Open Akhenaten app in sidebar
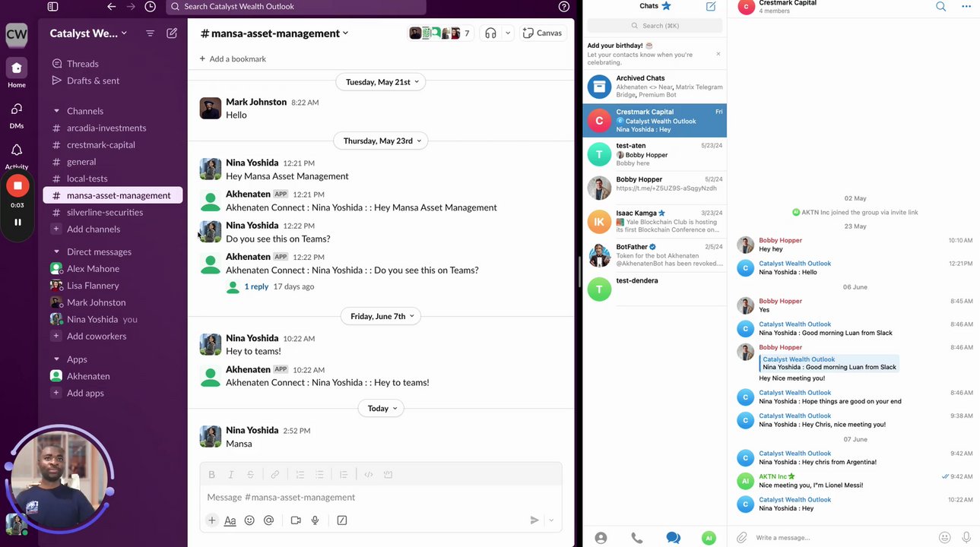 88,376
